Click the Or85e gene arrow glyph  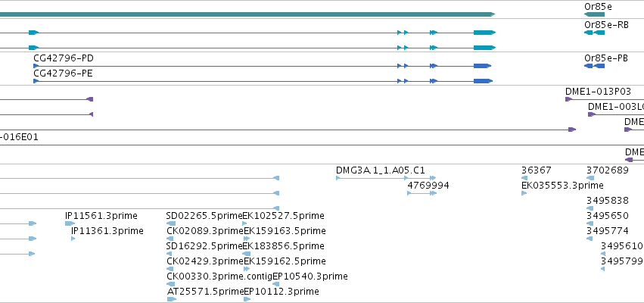pos(594,14)
